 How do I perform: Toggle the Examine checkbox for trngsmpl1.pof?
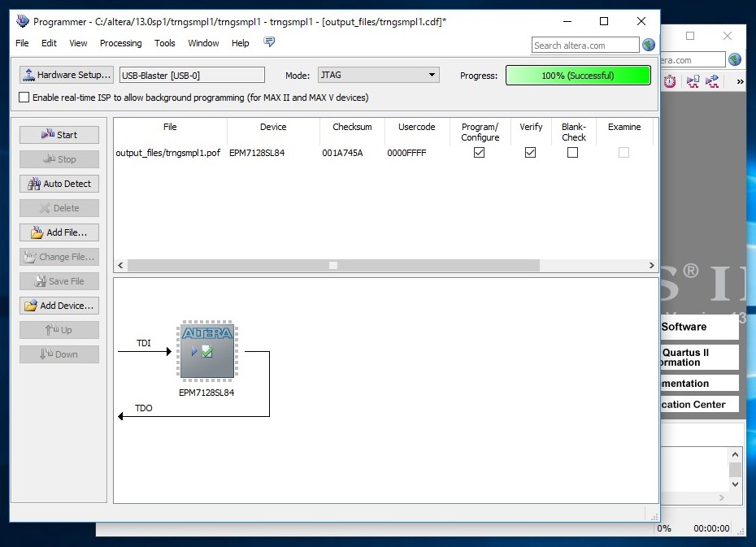click(x=623, y=152)
